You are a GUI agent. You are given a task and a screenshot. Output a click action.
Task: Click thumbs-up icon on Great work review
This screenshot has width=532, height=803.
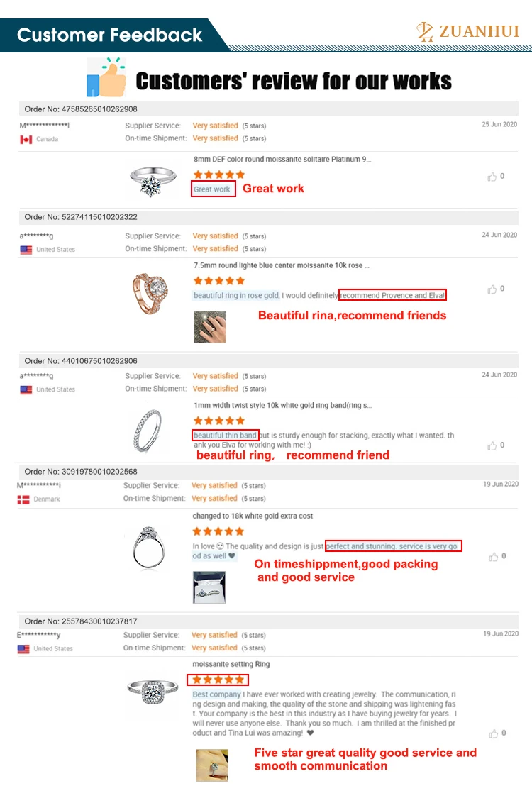click(492, 177)
